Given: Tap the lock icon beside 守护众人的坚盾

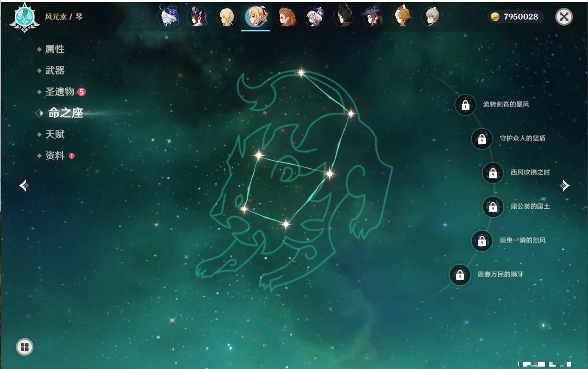Looking at the screenshot, I should tap(482, 139).
